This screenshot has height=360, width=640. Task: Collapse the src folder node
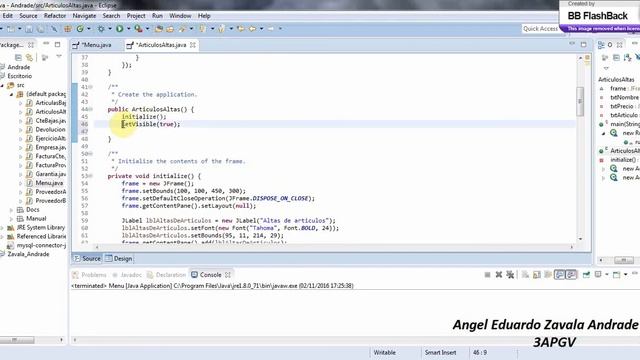click(x=2, y=85)
